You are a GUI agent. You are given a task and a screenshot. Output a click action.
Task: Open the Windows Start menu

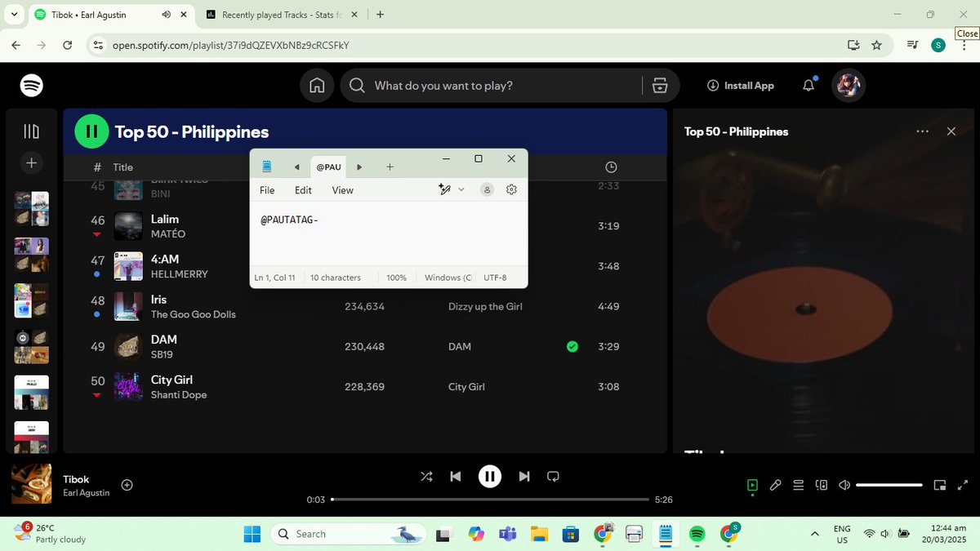pyautogui.click(x=252, y=534)
